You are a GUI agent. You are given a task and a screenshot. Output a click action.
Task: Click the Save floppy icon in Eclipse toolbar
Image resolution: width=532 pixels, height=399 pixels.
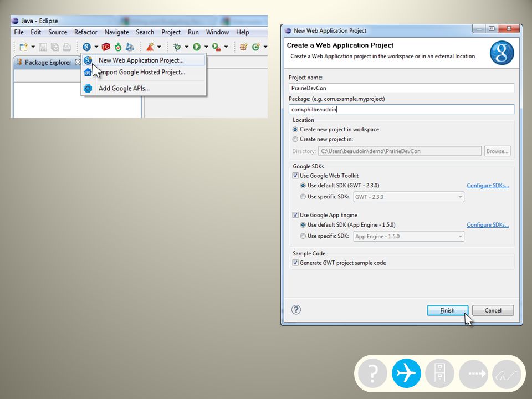tap(43, 47)
